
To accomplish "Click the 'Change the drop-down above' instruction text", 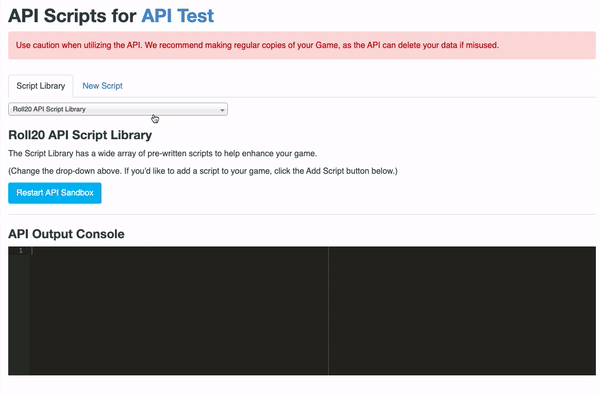I will click(x=203, y=171).
